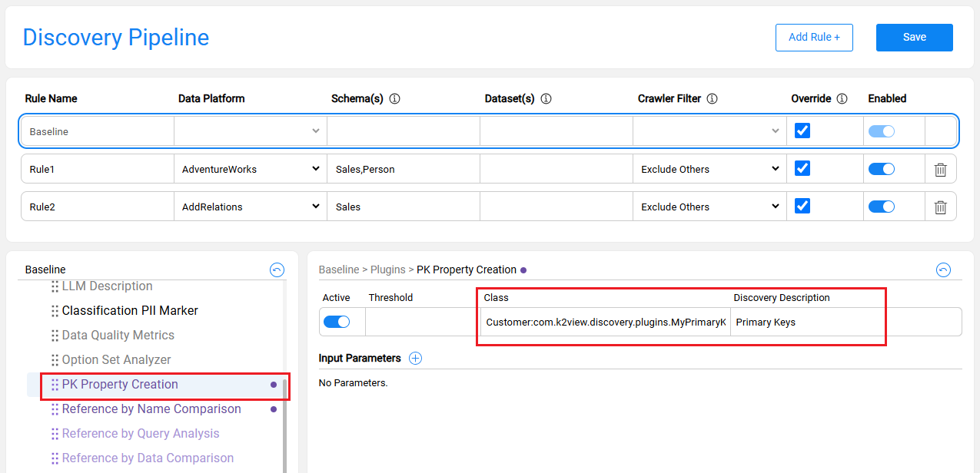Select Classification PII Marker plugin

[x=130, y=311]
